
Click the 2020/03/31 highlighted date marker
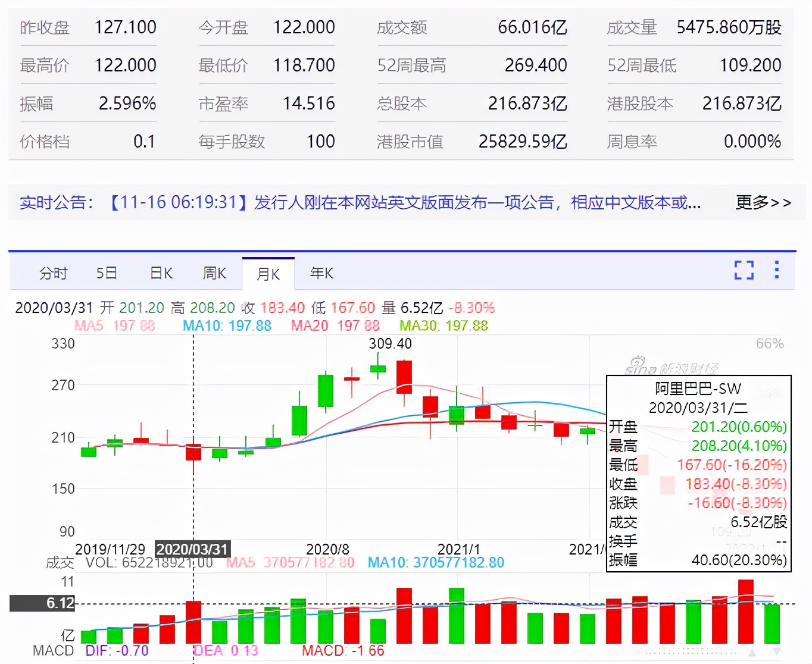tap(192, 549)
